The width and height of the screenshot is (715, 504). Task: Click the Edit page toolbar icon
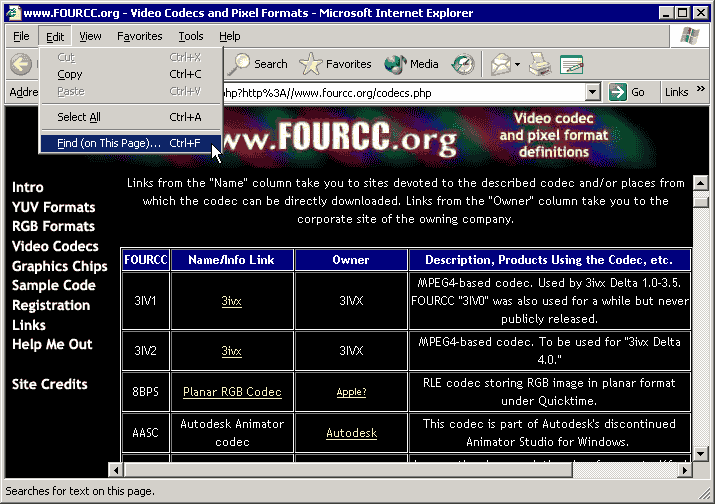tap(571, 64)
